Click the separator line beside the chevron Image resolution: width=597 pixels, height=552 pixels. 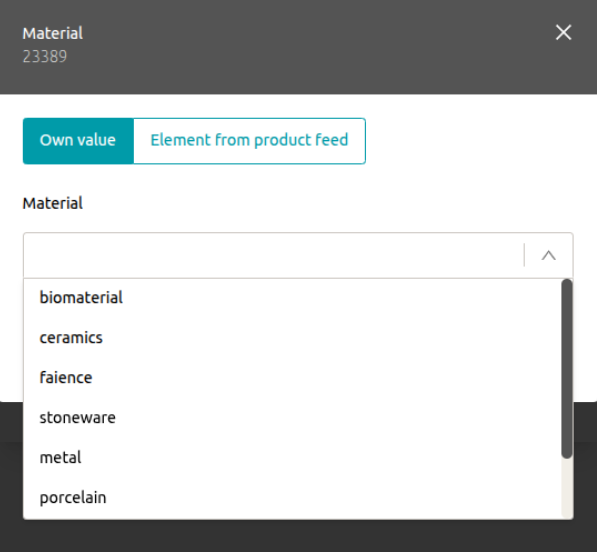(x=524, y=255)
